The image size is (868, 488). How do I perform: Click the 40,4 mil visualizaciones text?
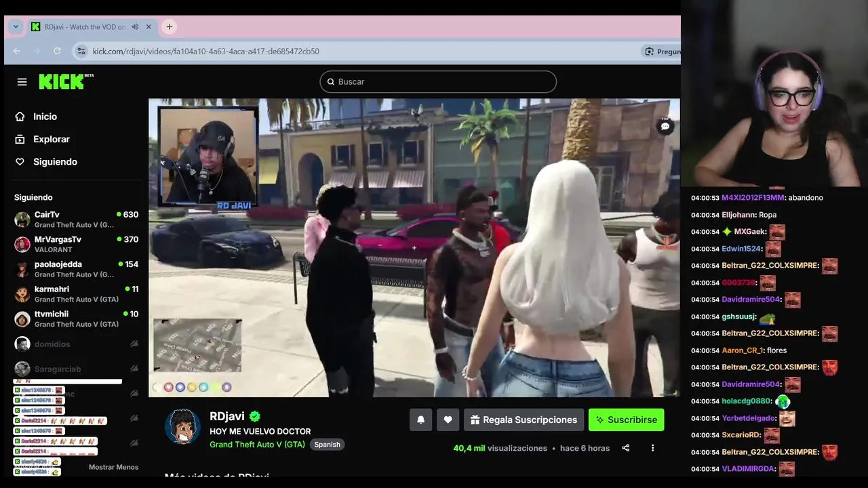tap(500, 448)
